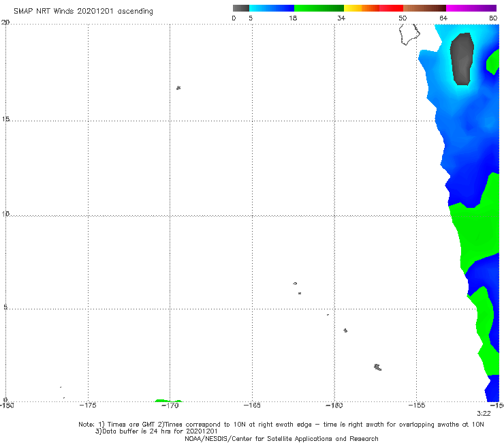Viewport: 504px width, 443px height.
Task: Click the color bar label '50'
Action: [403, 18]
